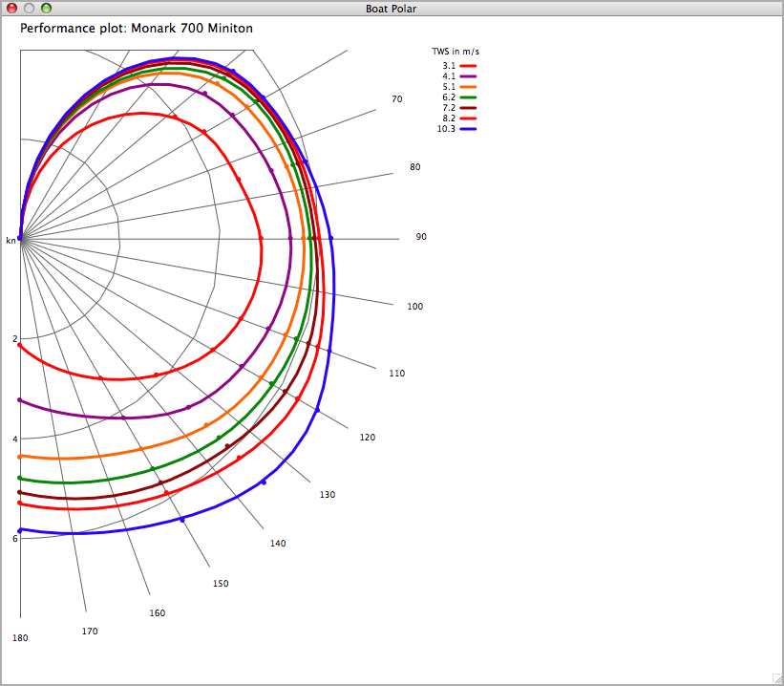Click the 'Boat Polar' window title
This screenshot has height=686, width=784.
pyautogui.click(x=391, y=9)
